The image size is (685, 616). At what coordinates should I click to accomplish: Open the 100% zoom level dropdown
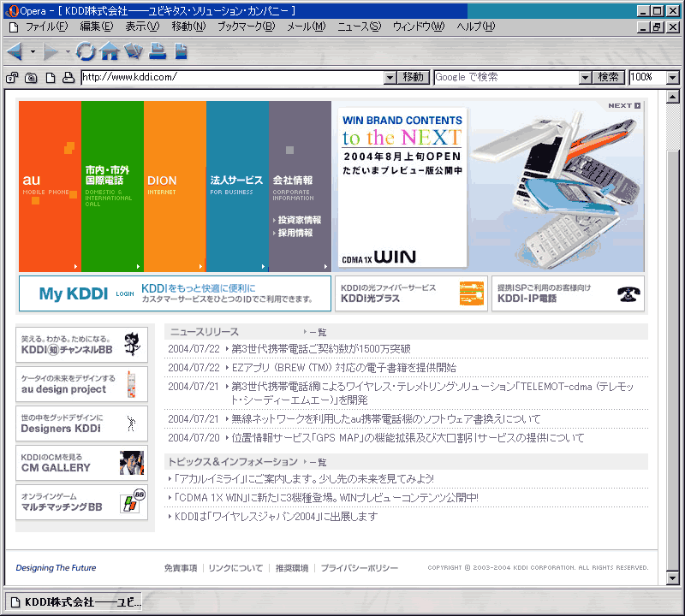(673, 78)
